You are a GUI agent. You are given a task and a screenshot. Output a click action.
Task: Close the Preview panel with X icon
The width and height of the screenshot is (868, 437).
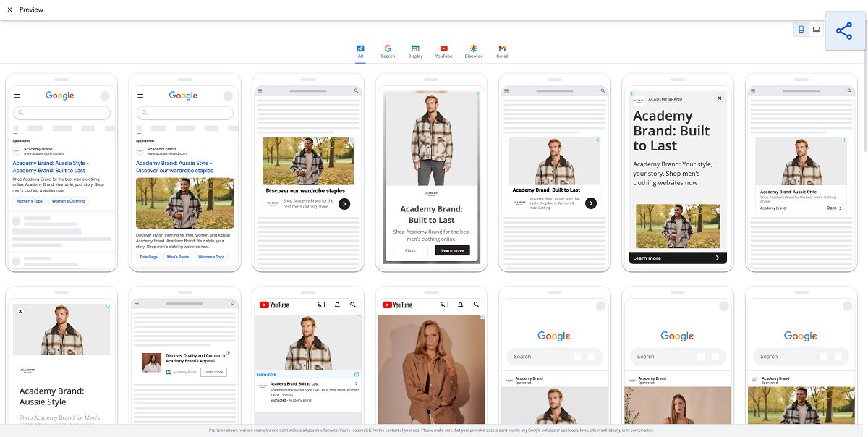[x=9, y=9]
